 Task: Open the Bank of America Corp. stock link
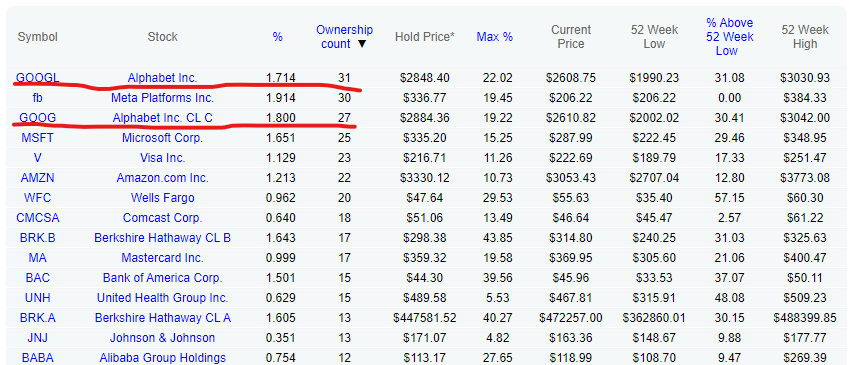click(x=163, y=278)
